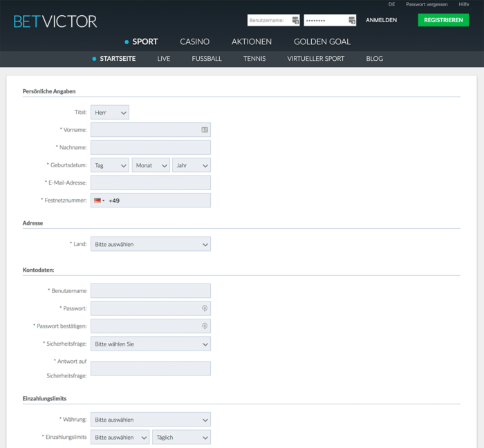Open the BLOG tab
The height and width of the screenshot is (448, 484).
[375, 59]
